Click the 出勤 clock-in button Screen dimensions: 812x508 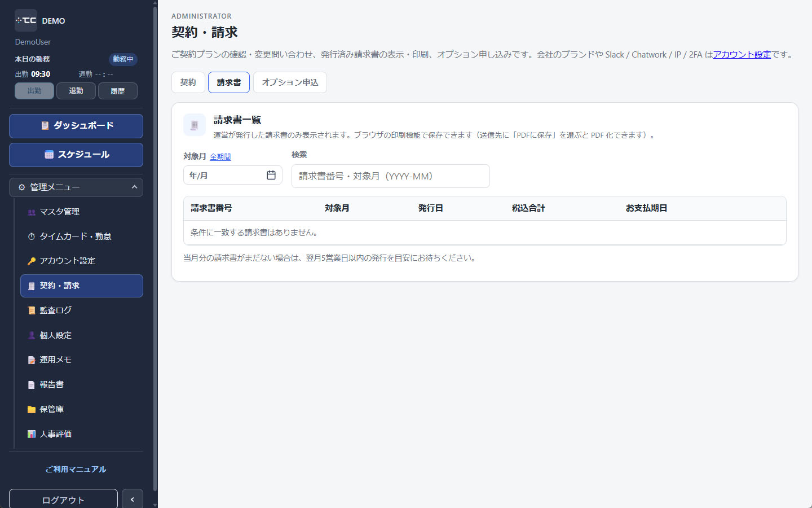(34, 91)
